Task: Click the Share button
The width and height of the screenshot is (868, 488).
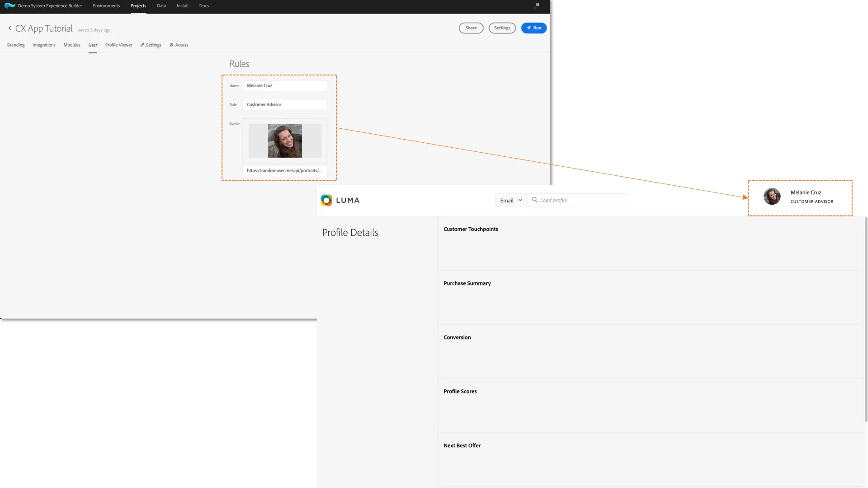Action: 471,28
